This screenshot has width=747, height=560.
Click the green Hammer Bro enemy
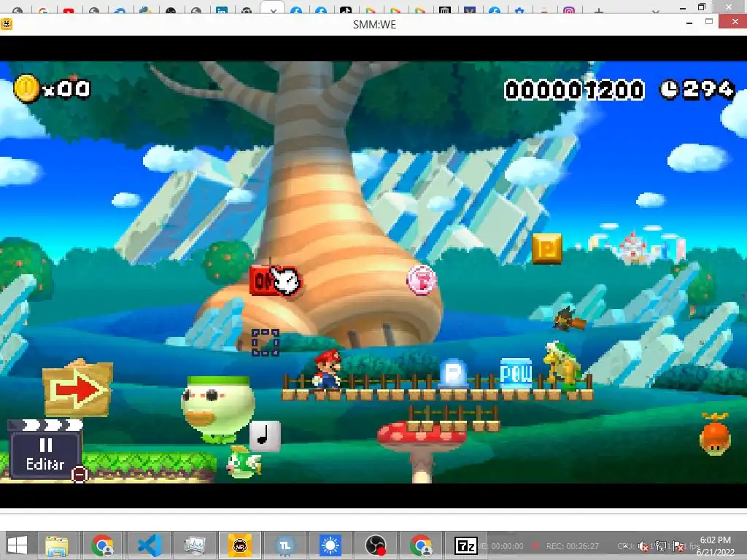(x=562, y=366)
